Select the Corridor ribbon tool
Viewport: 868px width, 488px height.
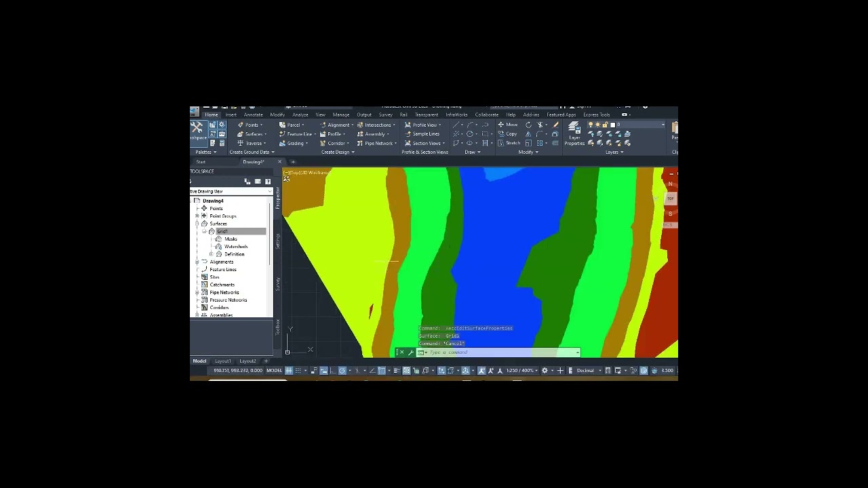point(335,143)
